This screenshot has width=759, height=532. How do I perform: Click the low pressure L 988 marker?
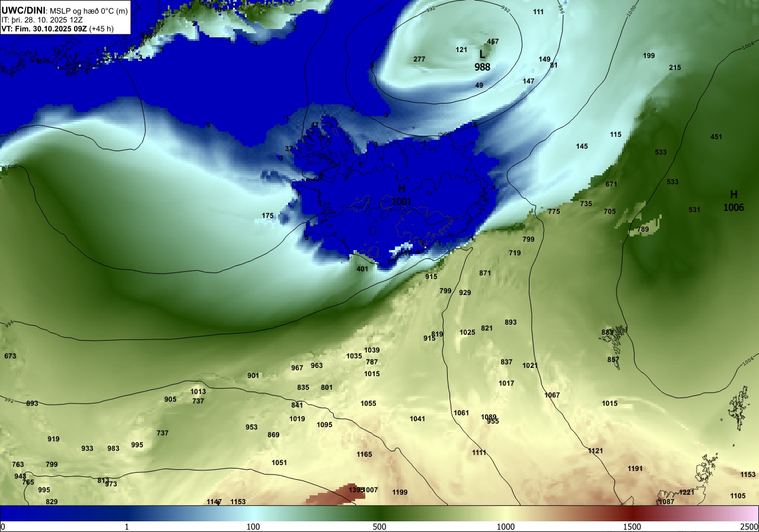[x=482, y=60]
